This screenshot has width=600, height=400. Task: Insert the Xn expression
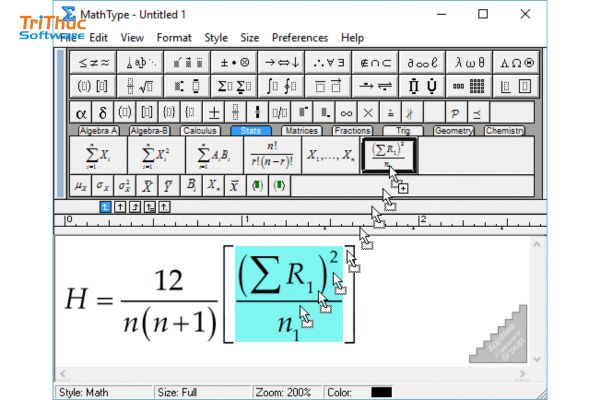point(213,186)
